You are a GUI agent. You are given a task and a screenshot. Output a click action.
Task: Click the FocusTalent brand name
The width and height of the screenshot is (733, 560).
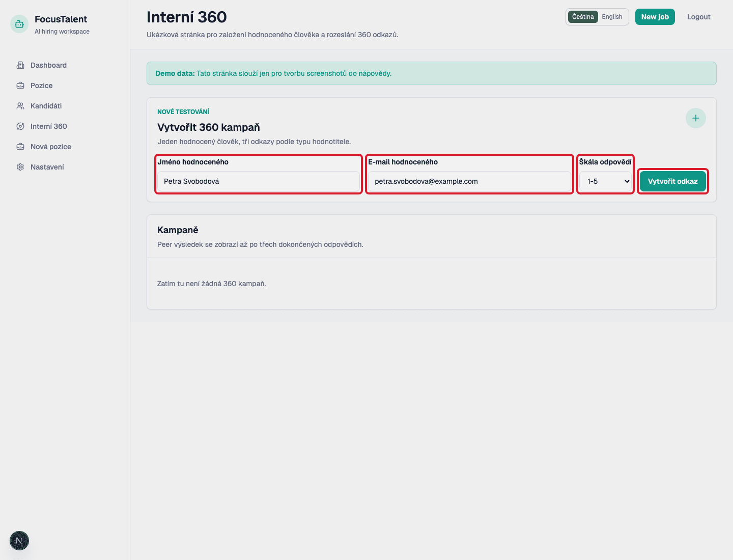tap(61, 19)
